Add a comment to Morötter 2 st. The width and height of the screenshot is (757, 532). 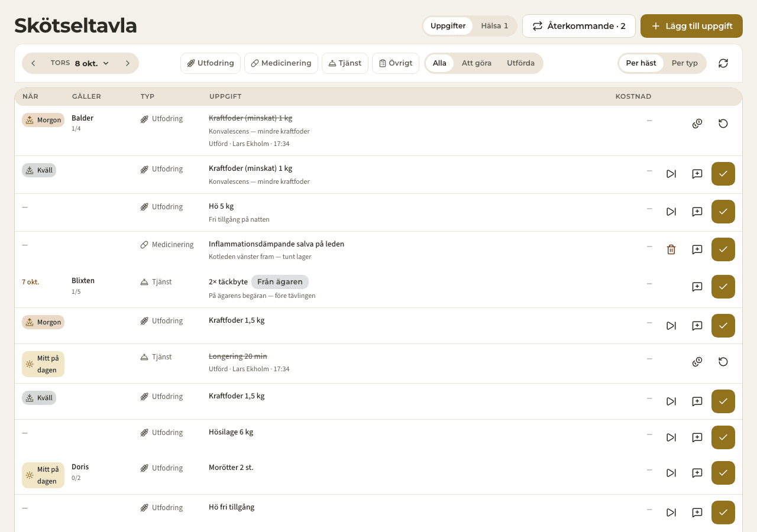click(x=697, y=473)
